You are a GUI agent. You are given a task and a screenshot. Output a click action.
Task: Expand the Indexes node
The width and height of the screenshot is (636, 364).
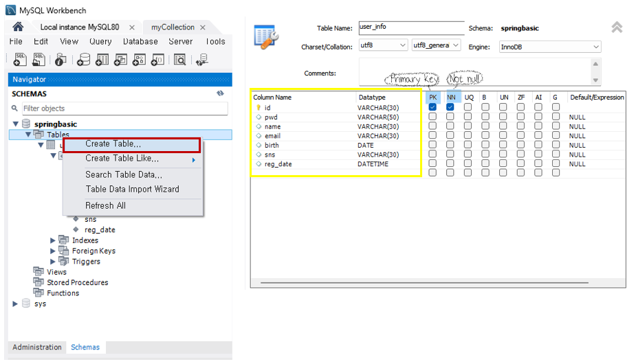[53, 240]
